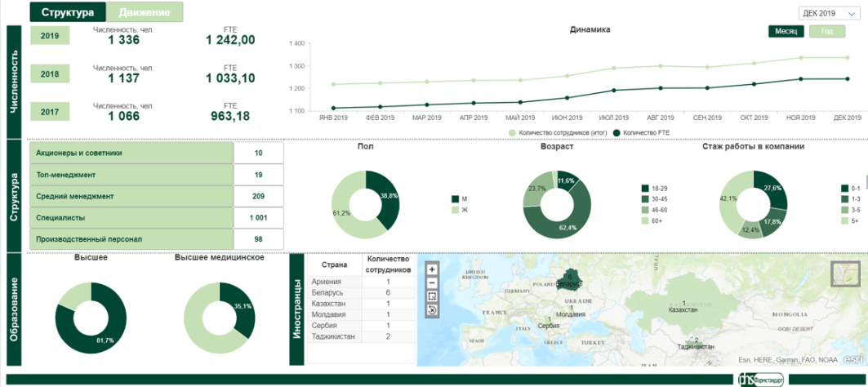Select Belarus region on the map

(569, 283)
